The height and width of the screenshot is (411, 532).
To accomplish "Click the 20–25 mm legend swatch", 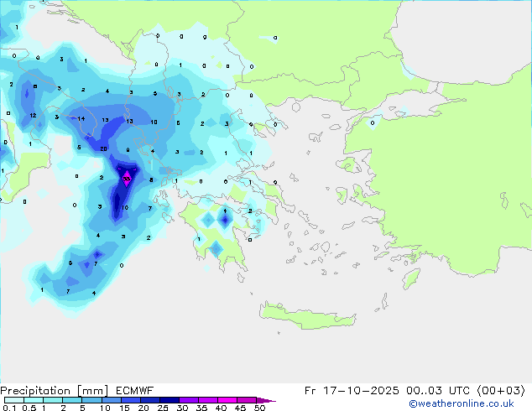I will [149, 400].
